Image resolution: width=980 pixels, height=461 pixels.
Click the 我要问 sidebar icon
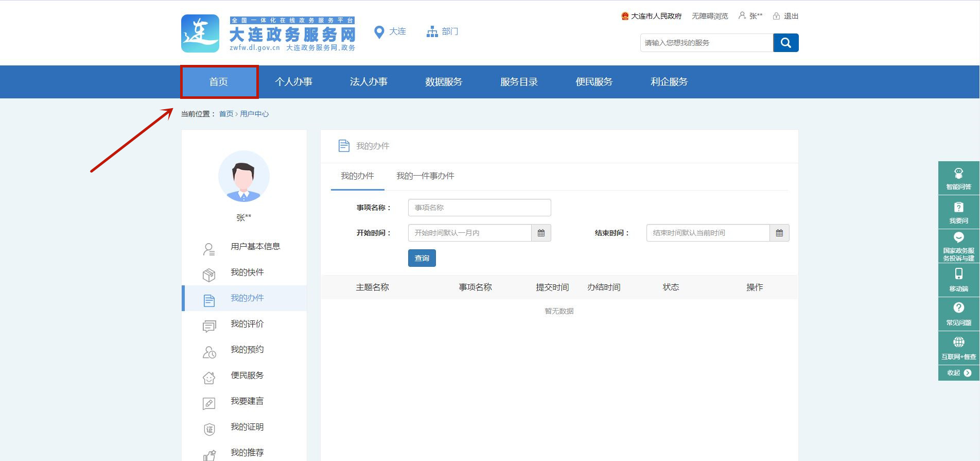[958, 212]
